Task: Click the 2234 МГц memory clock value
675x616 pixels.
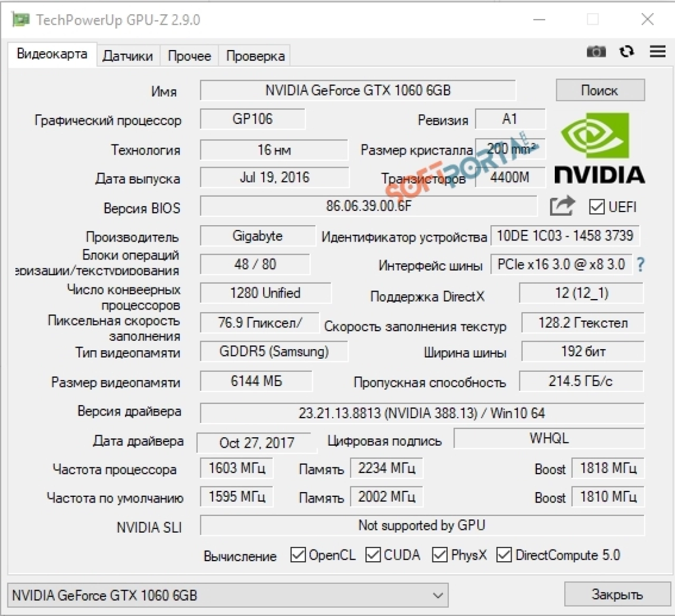Action: point(387,468)
